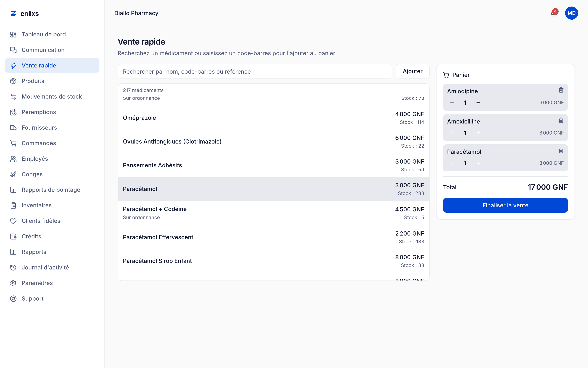
Task: Decrease Amlodipine quantity with minus
Action: click(452, 103)
